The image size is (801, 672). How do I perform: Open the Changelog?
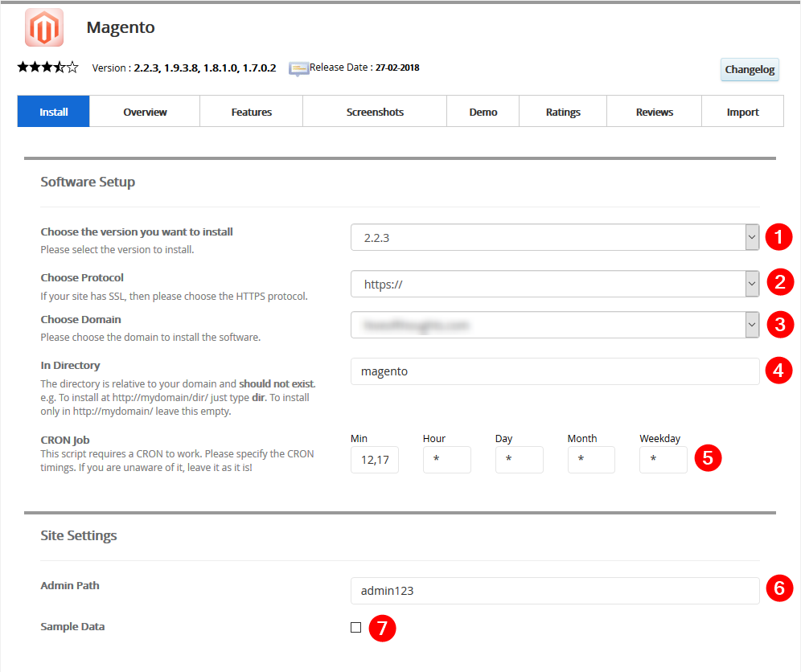(x=750, y=69)
